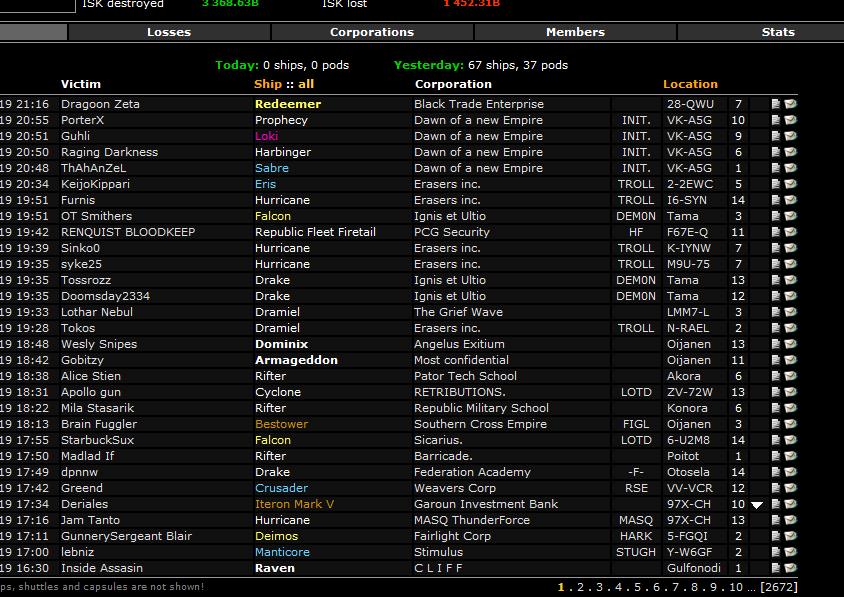Screen dimensions: 844x597
Task: Open kill details document icon for Tossrozz
Action: [776, 280]
